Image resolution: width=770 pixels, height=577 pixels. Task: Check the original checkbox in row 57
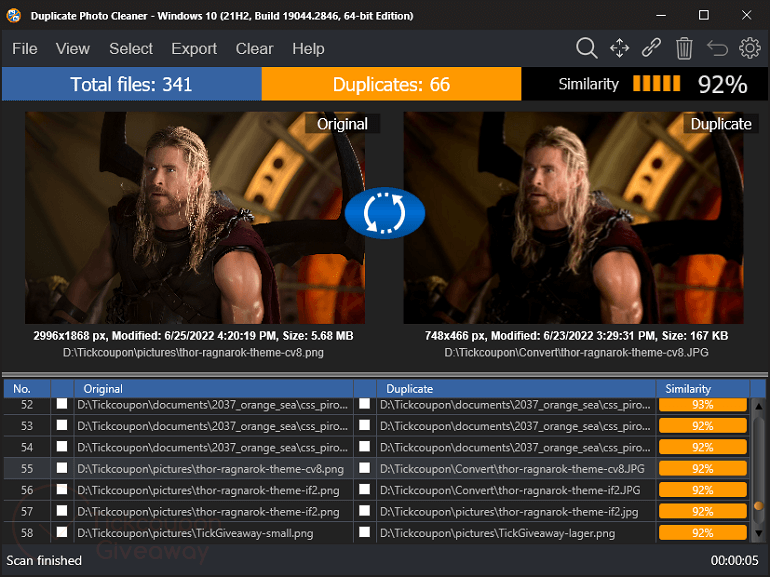tap(62, 511)
